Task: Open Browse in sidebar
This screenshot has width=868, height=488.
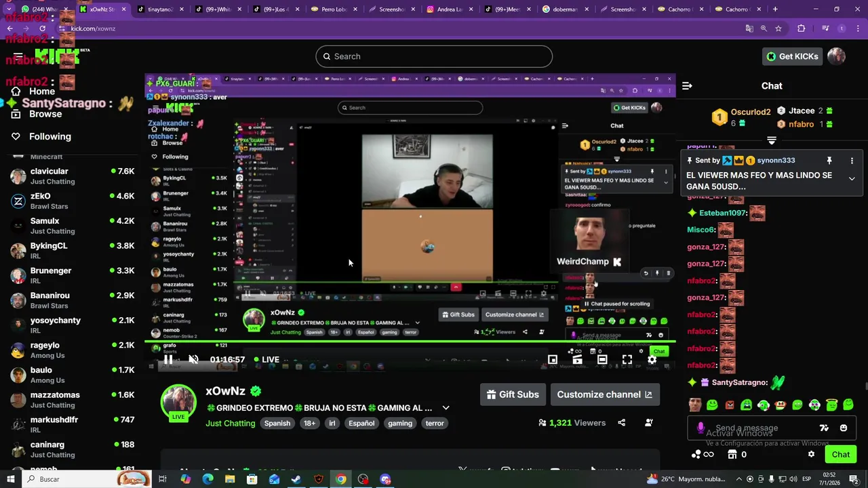Action: [x=37, y=114]
